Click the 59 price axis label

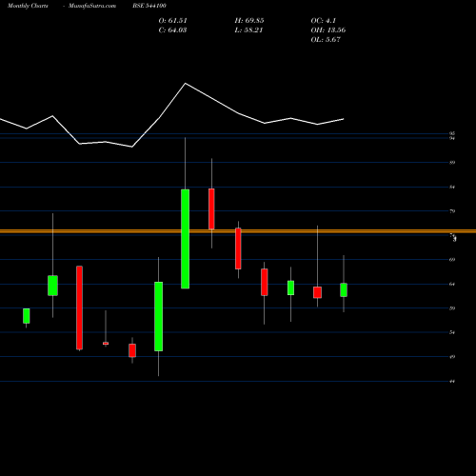452,308
